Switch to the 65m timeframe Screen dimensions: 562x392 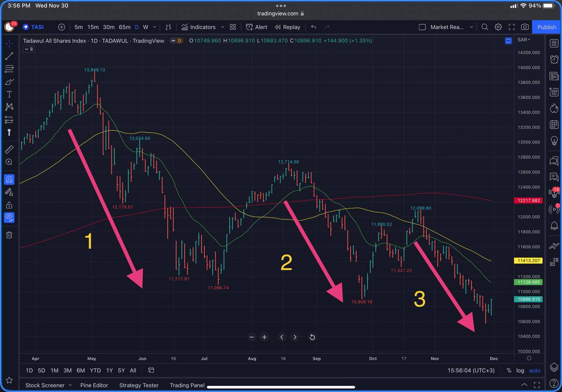(125, 27)
